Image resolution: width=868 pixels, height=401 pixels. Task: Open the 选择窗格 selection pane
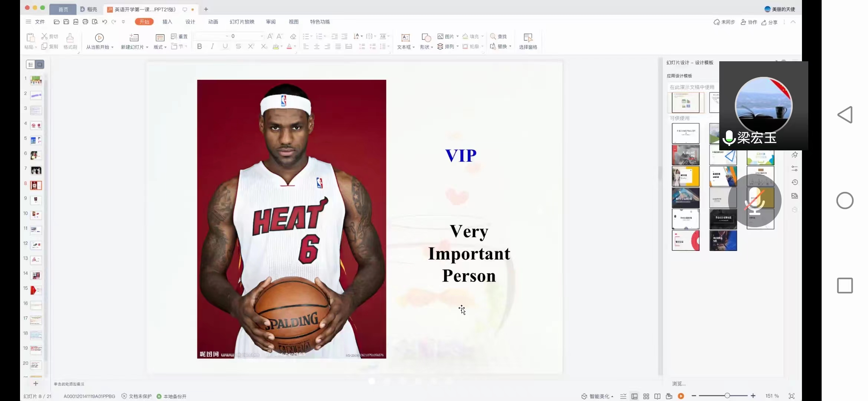(x=528, y=41)
